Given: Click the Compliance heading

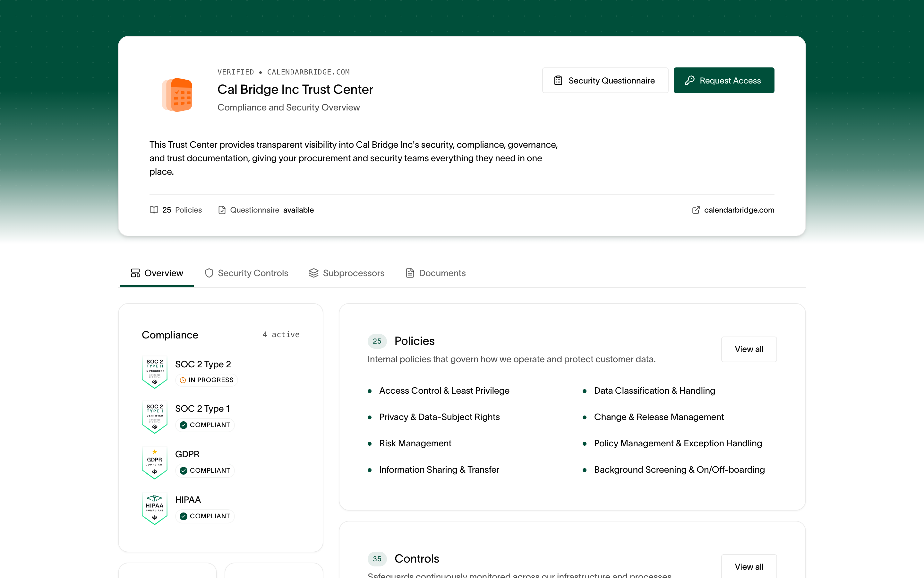Looking at the screenshot, I should coord(170,335).
